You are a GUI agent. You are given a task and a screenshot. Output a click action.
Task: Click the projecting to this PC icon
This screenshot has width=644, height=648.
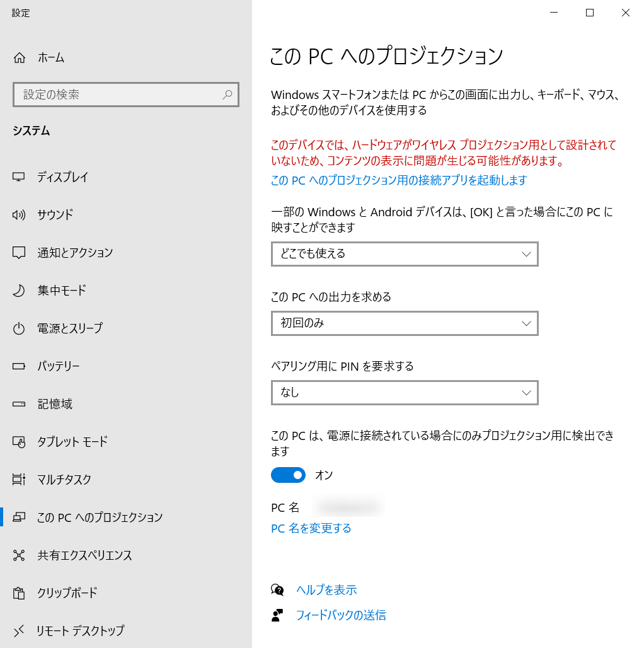click(18, 518)
